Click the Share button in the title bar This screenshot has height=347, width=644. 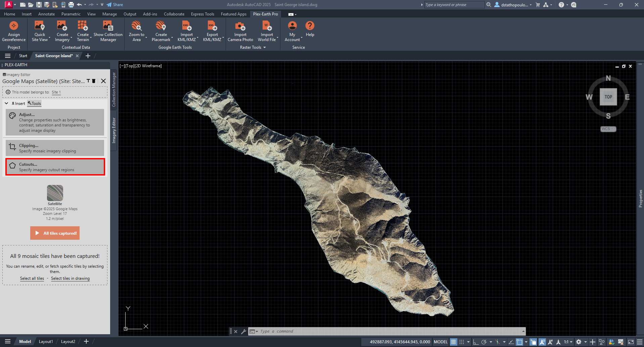click(115, 5)
